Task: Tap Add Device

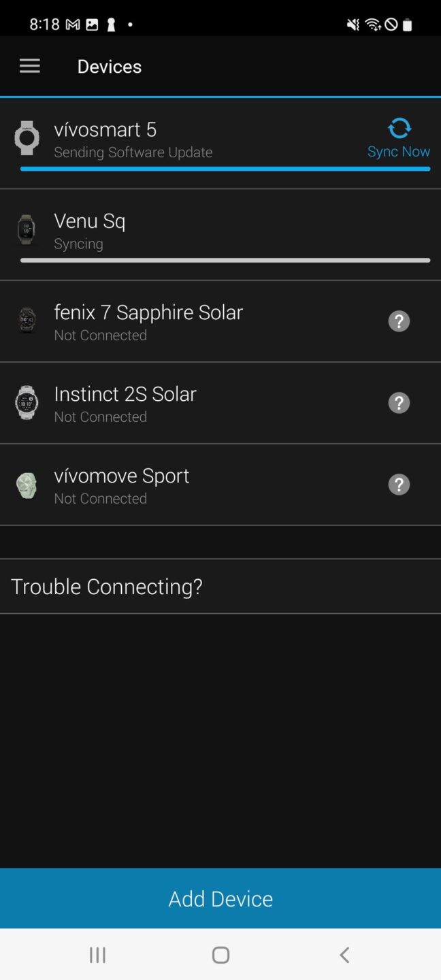Action: point(220,898)
